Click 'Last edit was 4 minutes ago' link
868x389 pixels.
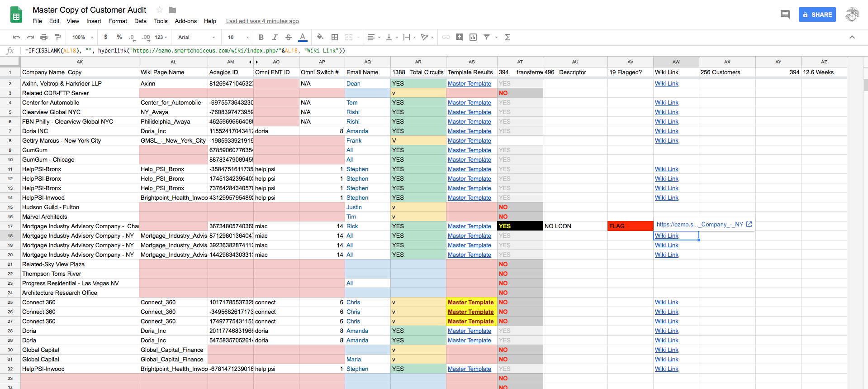click(262, 21)
